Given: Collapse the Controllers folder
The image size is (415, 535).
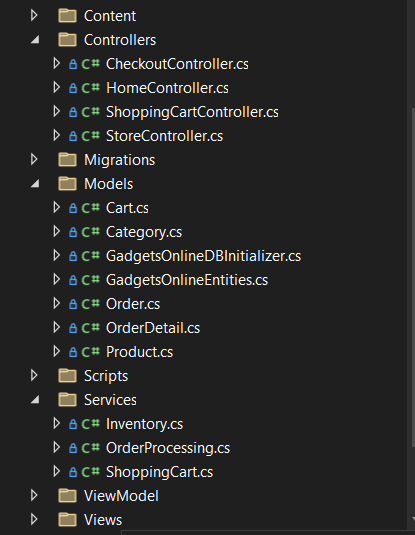Looking at the screenshot, I should (x=35, y=40).
